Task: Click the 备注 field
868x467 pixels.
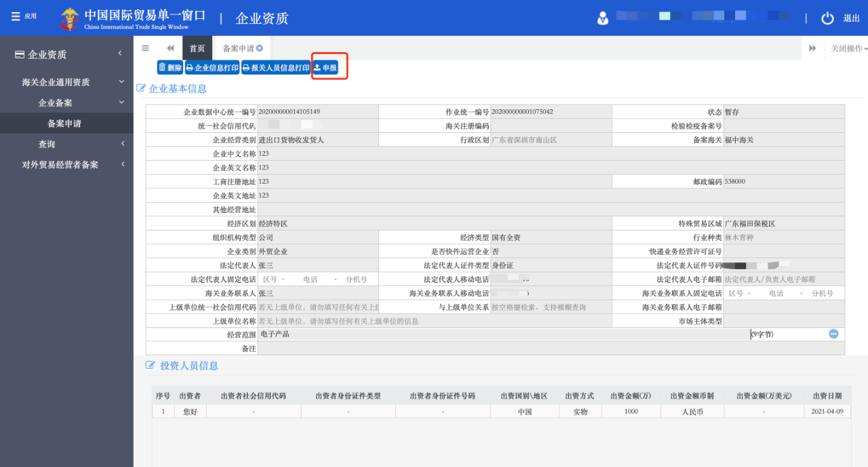Action: pos(551,348)
